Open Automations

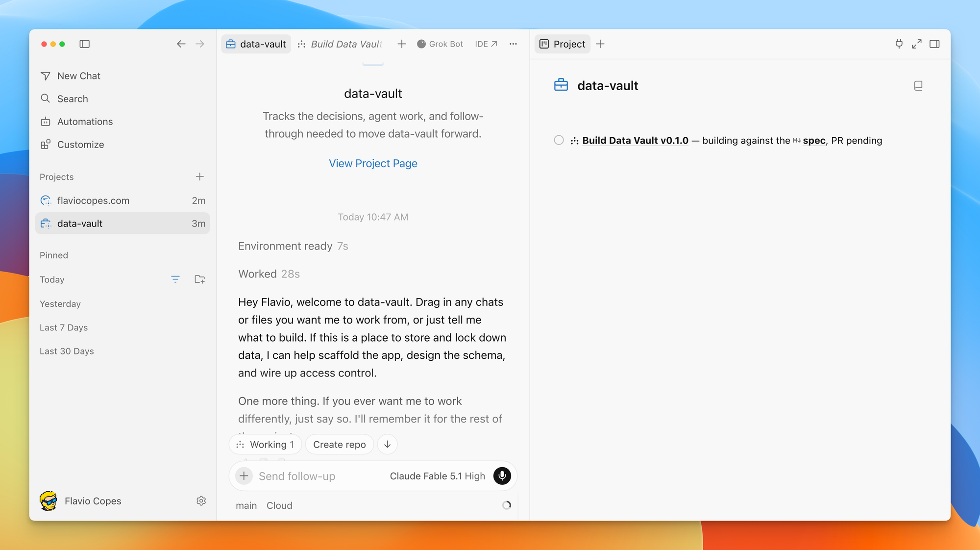pyautogui.click(x=122, y=122)
